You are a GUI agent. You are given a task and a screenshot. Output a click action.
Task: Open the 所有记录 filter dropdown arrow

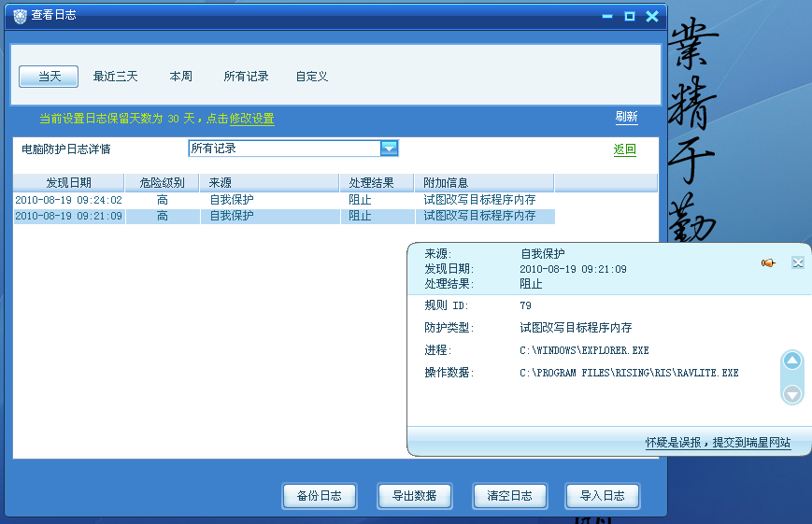coord(389,149)
